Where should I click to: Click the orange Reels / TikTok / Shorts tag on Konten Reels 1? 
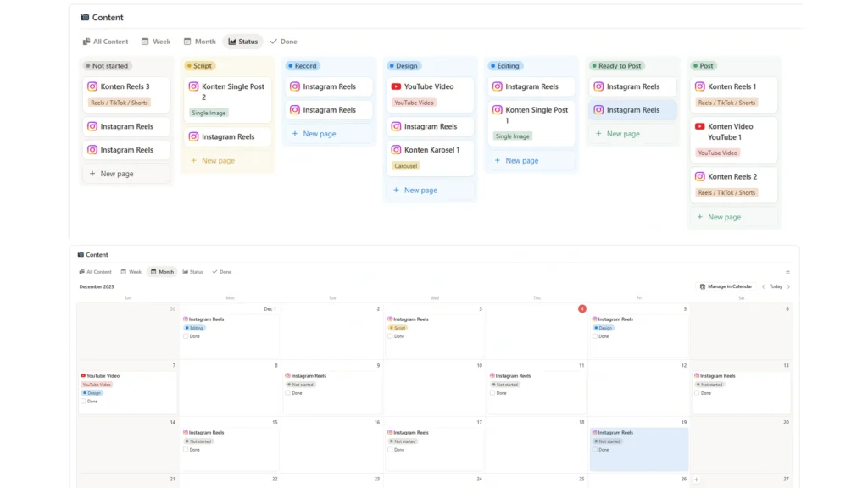tap(726, 103)
